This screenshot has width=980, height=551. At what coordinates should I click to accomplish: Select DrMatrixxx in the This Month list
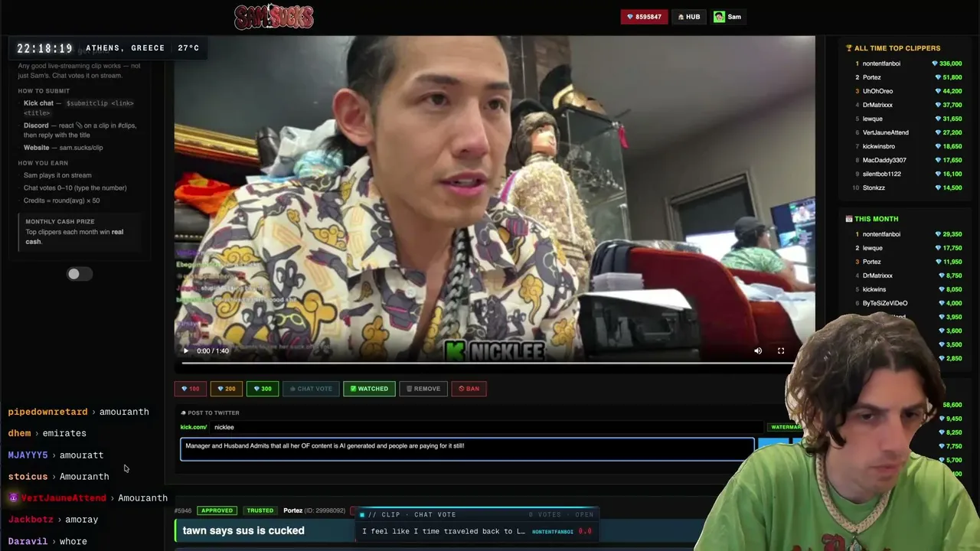877,275
